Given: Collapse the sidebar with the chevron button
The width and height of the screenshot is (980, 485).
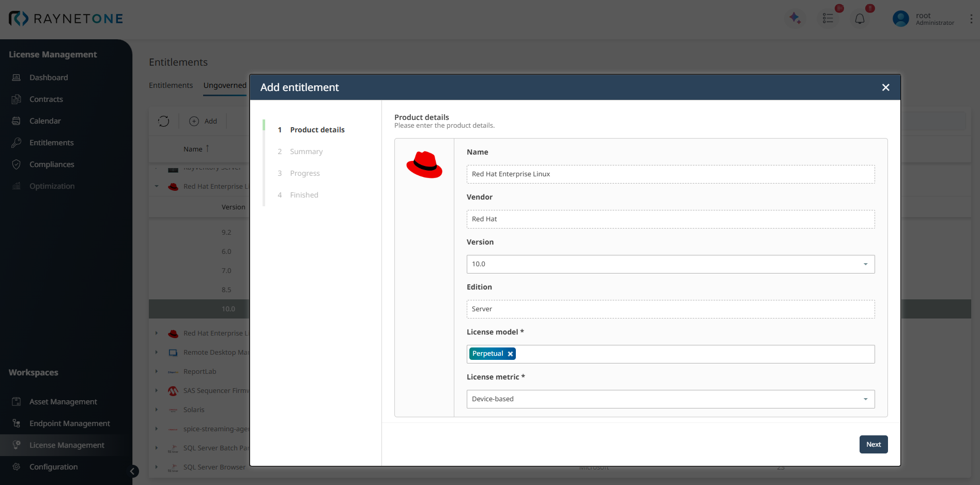Looking at the screenshot, I should tap(133, 471).
